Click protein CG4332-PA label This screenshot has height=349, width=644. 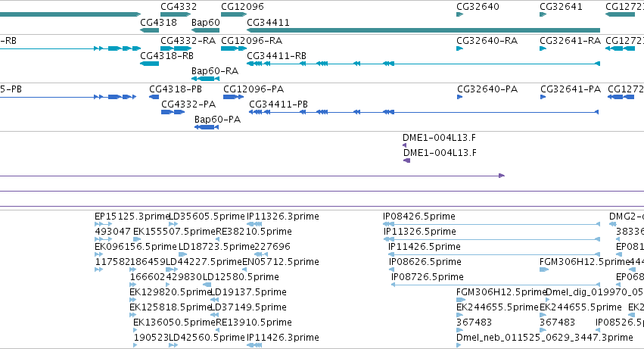click(x=188, y=104)
